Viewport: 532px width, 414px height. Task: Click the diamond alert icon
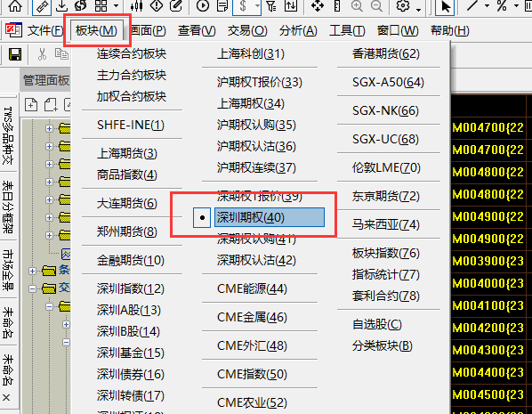pyautogui.click(x=157, y=5)
